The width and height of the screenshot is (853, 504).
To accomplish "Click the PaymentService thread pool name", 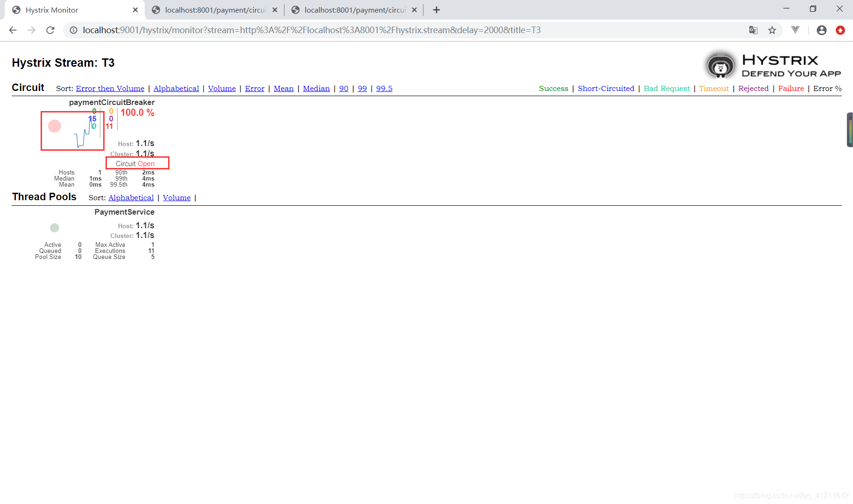I will (124, 212).
